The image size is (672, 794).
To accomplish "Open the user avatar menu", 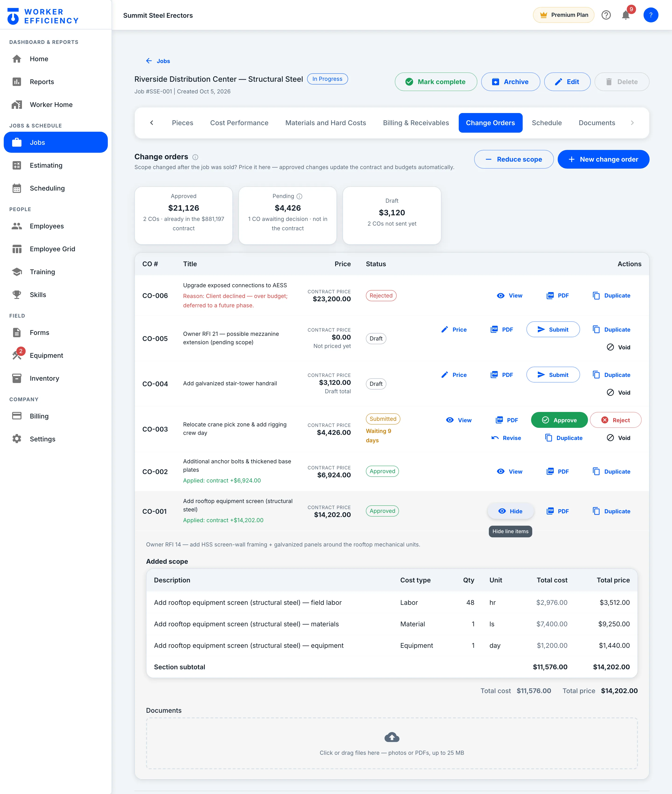I will (651, 15).
